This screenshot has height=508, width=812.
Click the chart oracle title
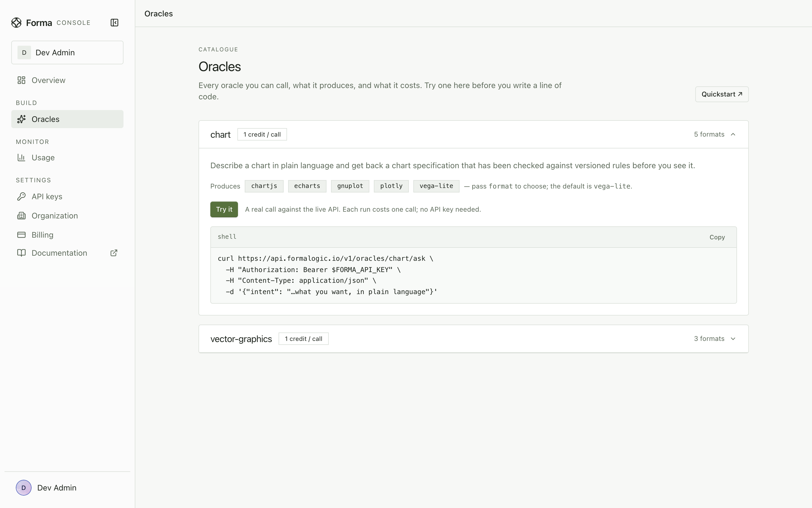tap(220, 134)
